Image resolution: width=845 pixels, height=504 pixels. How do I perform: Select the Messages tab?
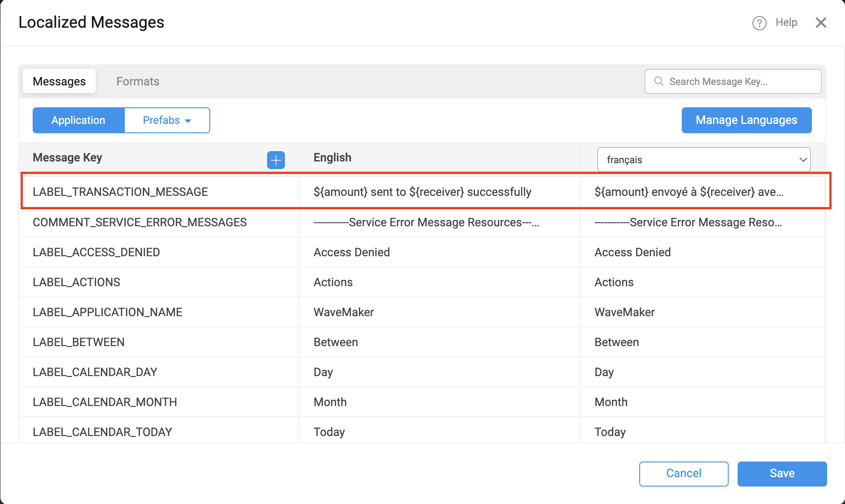coord(59,81)
